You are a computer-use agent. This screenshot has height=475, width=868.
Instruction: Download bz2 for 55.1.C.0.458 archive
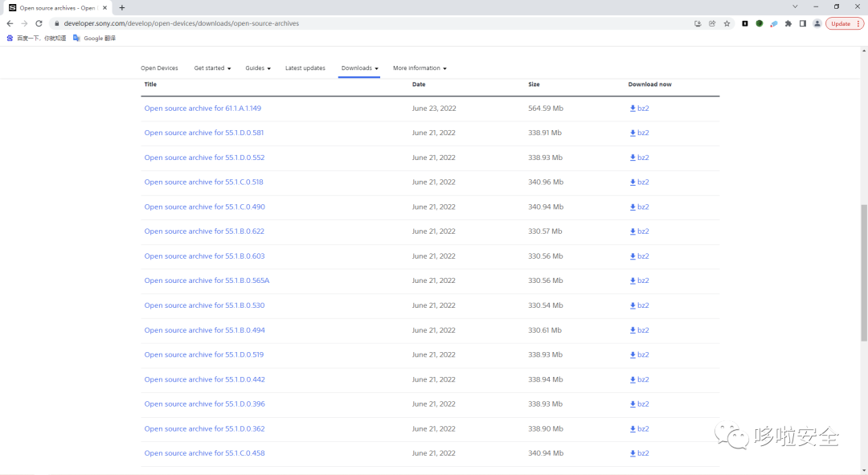point(640,453)
